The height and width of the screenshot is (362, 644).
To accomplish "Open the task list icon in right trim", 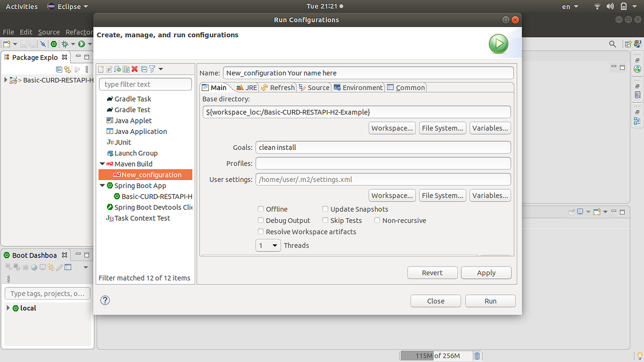I will click(x=637, y=95).
